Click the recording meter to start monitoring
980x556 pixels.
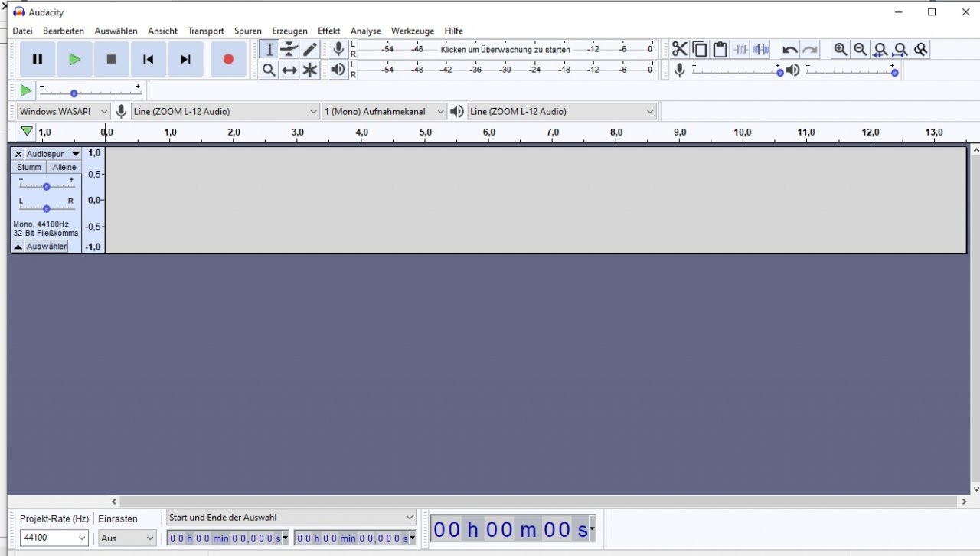(x=505, y=49)
